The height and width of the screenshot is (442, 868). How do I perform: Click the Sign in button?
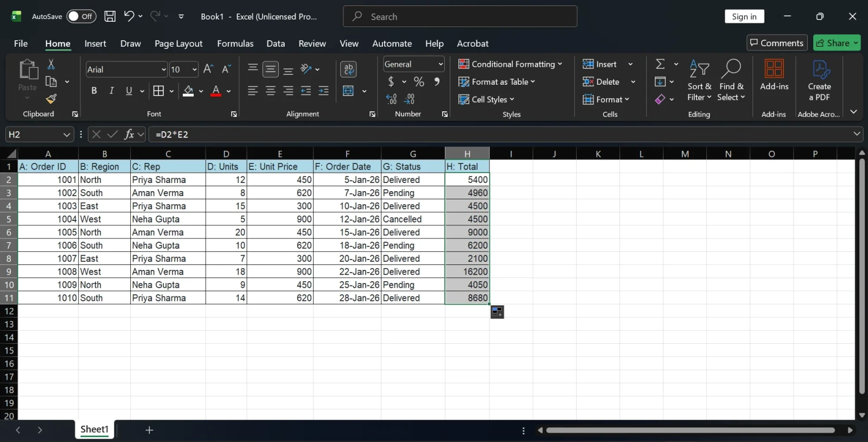[744, 16]
